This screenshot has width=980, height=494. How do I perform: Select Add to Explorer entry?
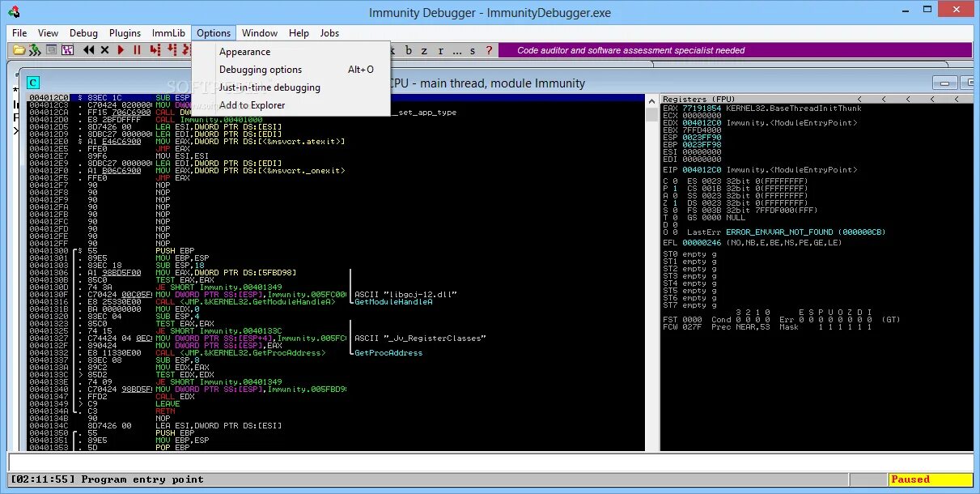[291, 105]
